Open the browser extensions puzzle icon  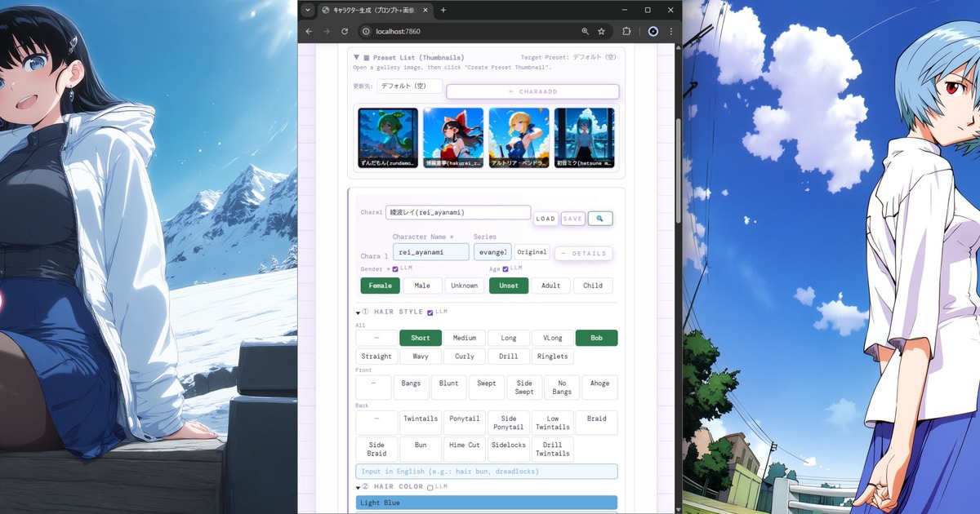point(627,31)
